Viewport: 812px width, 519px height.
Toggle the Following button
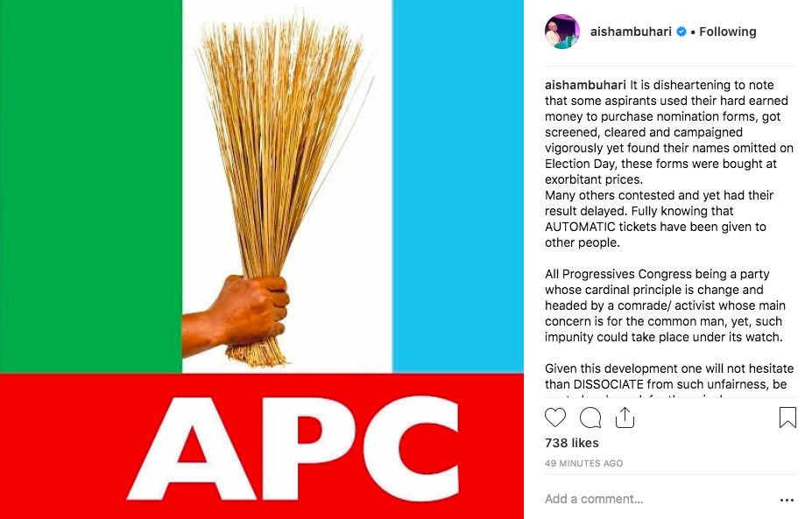[x=728, y=32]
